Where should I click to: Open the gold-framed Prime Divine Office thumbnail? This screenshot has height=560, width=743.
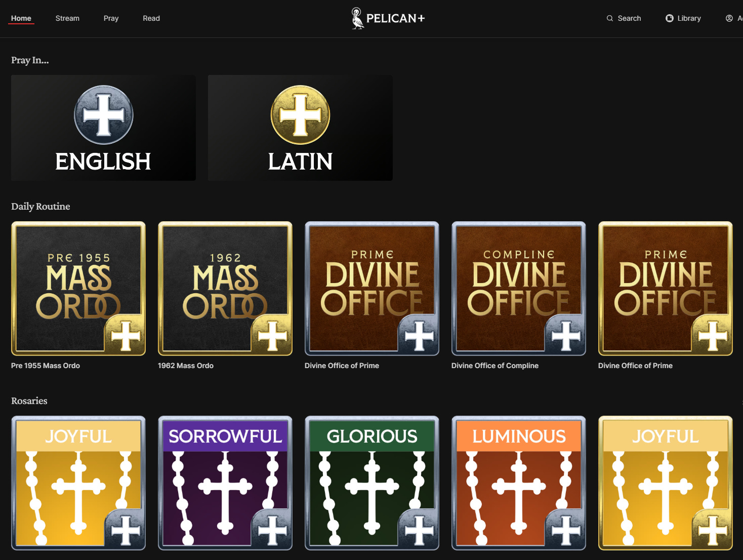click(666, 289)
